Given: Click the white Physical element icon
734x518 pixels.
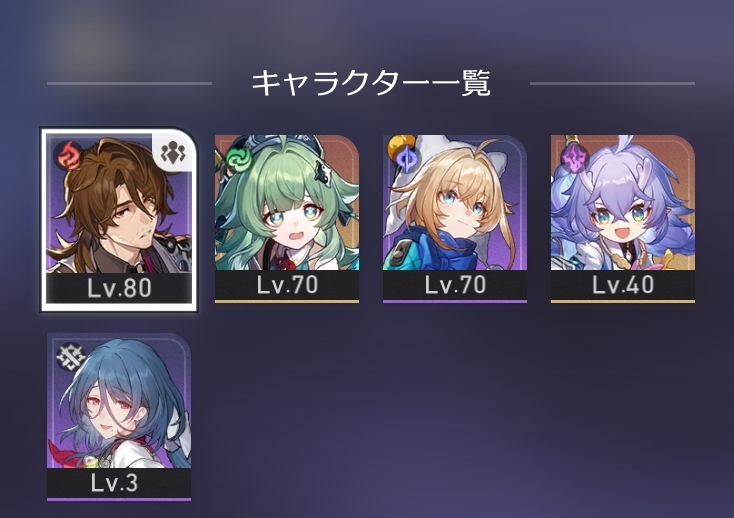Looking at the screenshot, I should (71, 357).
